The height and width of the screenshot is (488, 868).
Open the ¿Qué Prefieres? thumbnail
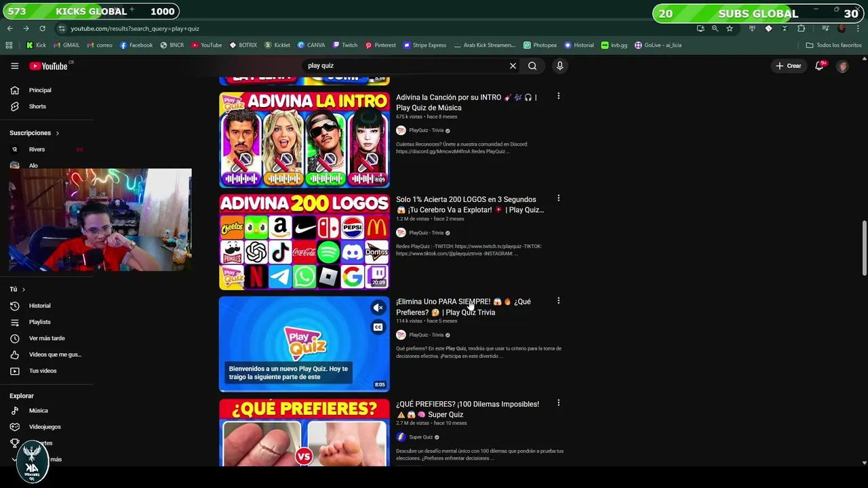coord(304,432)
